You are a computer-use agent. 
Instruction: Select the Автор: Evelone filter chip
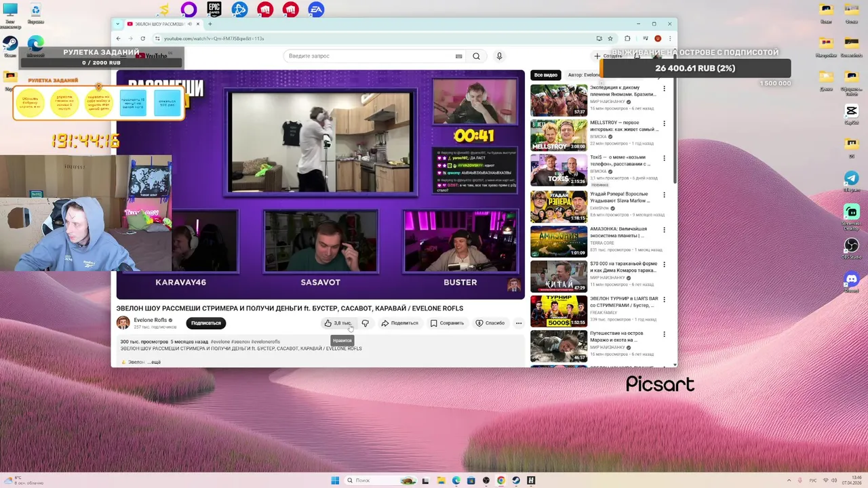click(583, 75)
